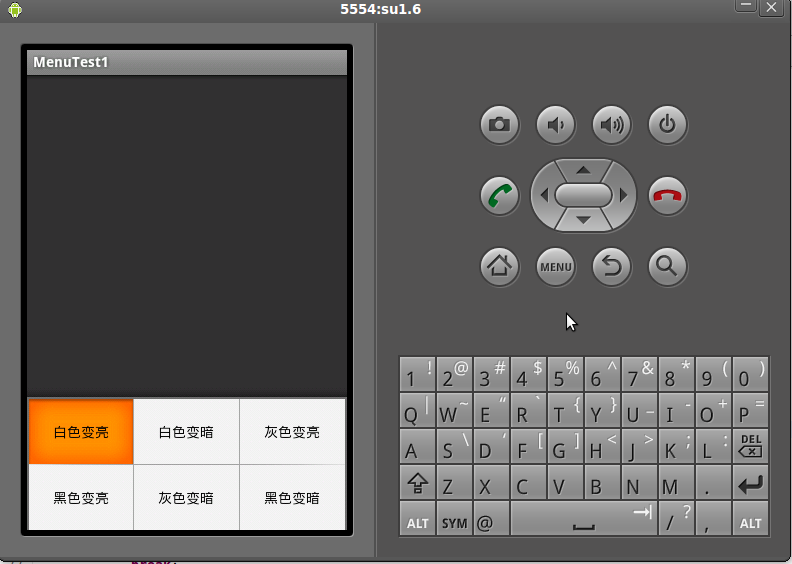The width and height of the screenshot is (792, 564).
Task: Click the camera hardware button
Action: (500, 124)
